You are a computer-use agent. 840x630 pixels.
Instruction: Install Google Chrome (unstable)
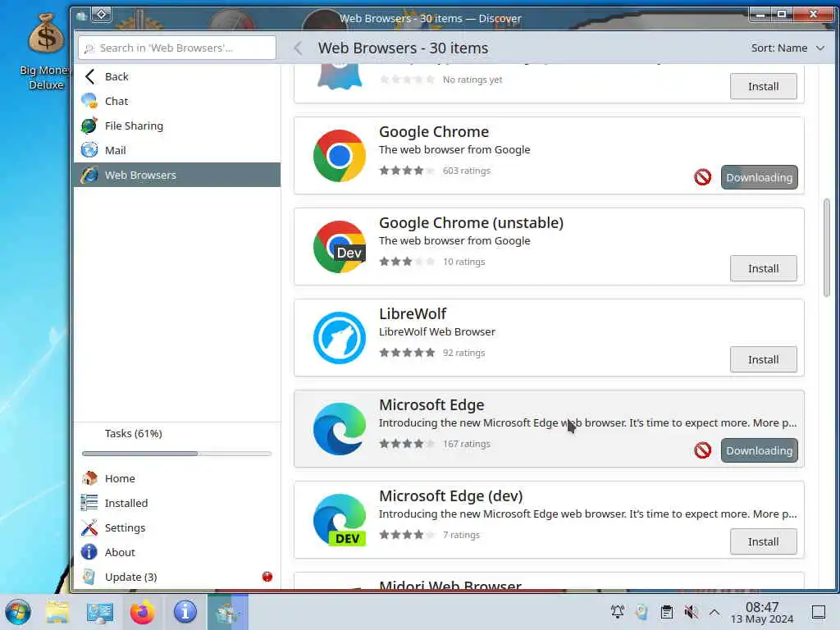click(764, 268)
